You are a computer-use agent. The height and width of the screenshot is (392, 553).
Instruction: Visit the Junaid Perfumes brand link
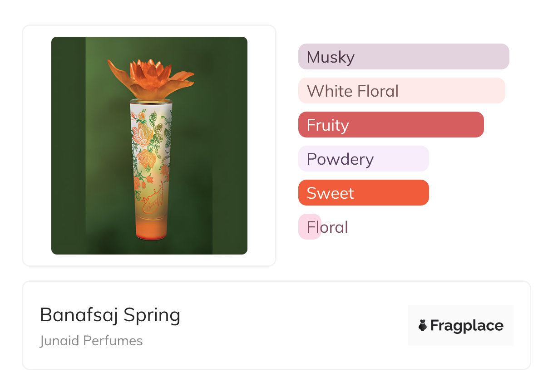point(91,341)
